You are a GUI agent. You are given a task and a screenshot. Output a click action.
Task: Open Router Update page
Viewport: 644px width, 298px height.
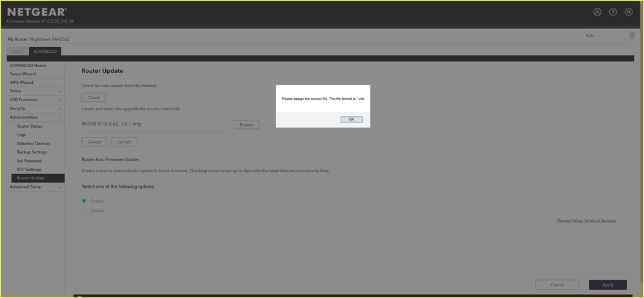point(38,178)
